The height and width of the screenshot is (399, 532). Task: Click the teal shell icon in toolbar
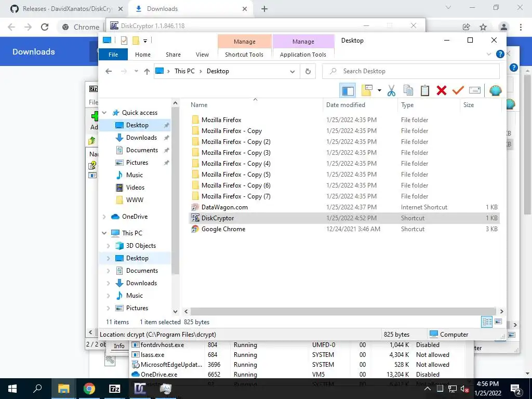click(495, 90)
